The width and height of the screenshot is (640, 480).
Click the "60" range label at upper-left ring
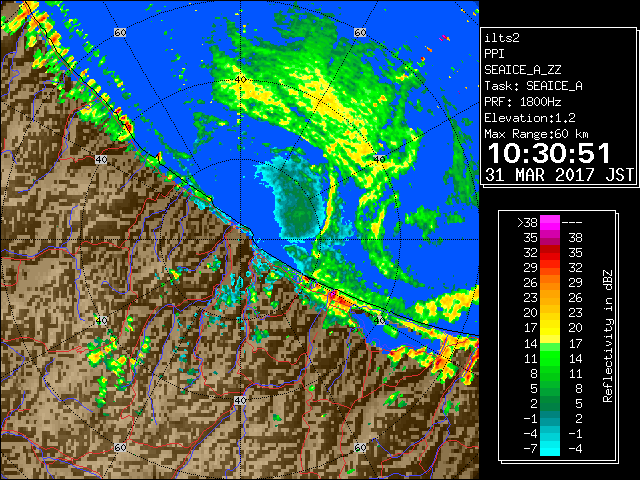[x=120, y=32]
